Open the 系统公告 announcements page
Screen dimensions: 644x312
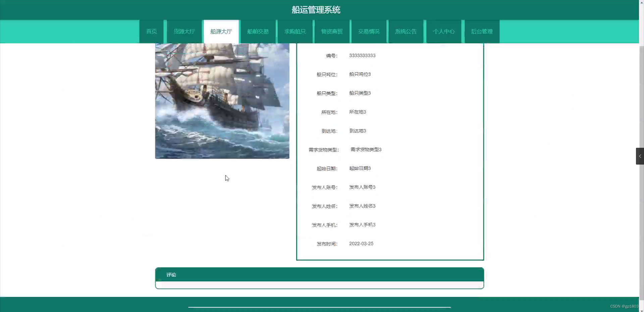click(406, 31)
